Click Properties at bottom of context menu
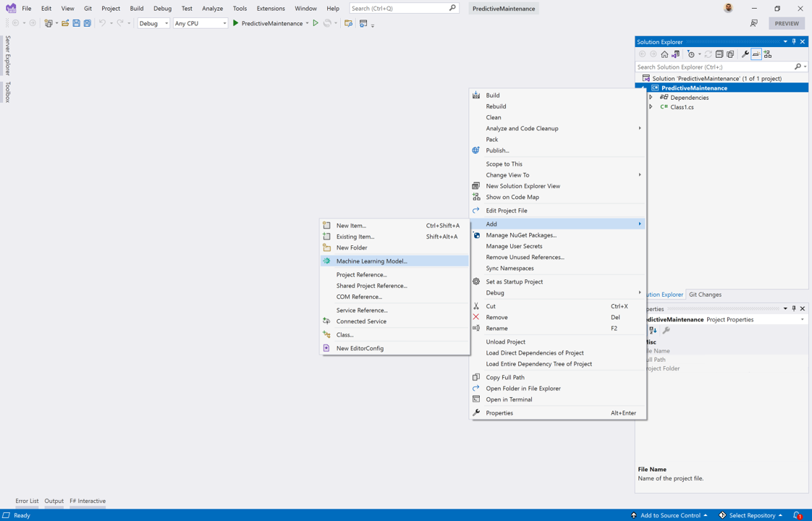Image resolution: width=812 pixels, height=521 pixels. (x=558, y=412)
